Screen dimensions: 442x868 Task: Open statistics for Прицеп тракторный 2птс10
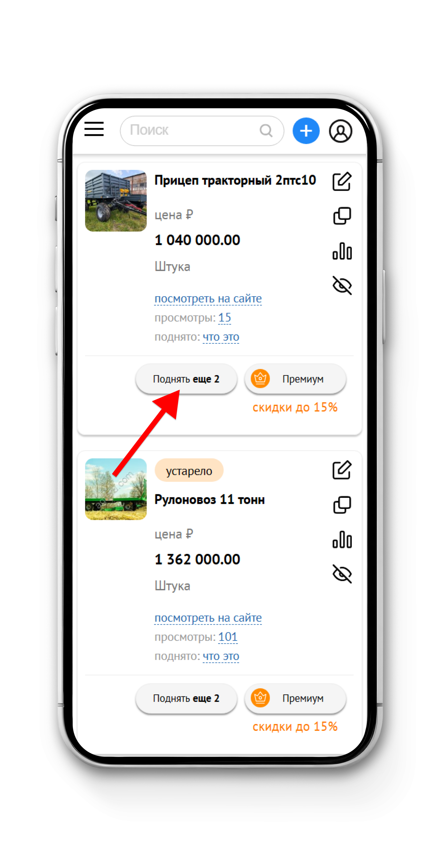pyautogui.click(x=342, y=251)
